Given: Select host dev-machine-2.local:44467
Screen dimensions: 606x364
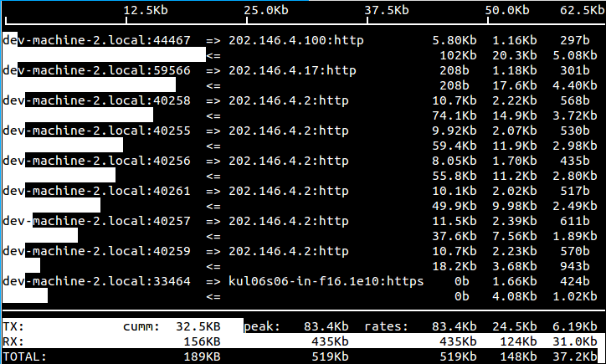Looking at the screenshot, I should pos(96,40).
